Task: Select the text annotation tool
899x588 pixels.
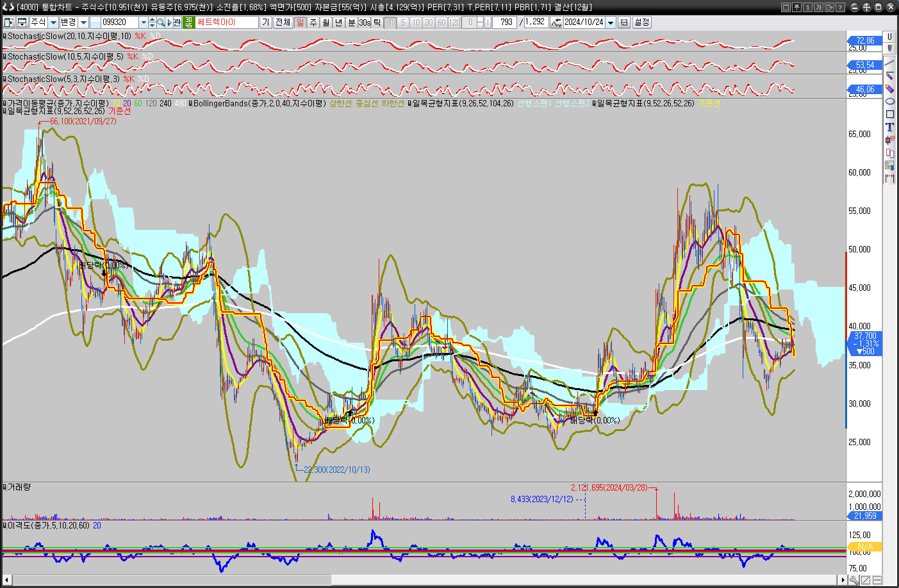Action: click(x=889, y=127)
